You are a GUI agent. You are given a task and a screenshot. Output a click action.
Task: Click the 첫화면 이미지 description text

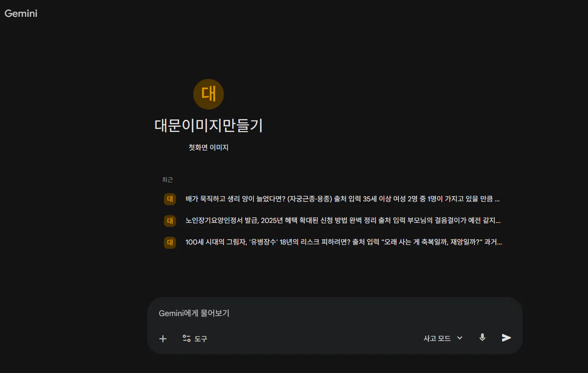[209, 147]
